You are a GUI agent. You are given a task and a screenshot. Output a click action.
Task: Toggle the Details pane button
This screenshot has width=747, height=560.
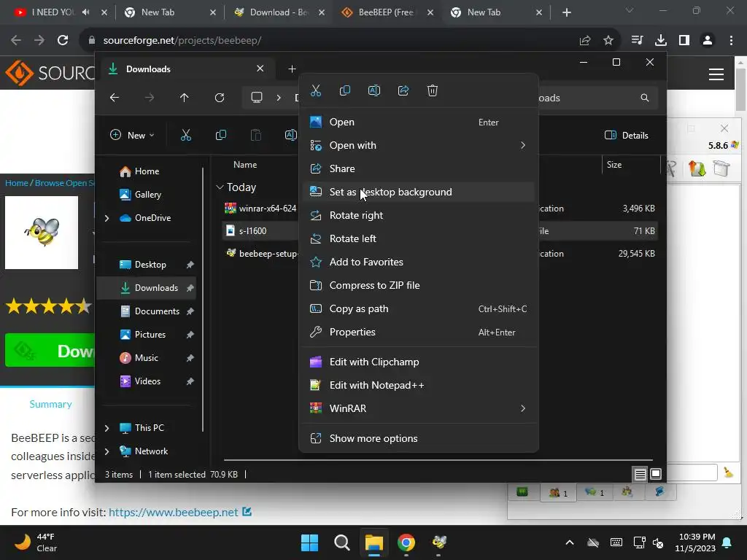tap(626, 135)
